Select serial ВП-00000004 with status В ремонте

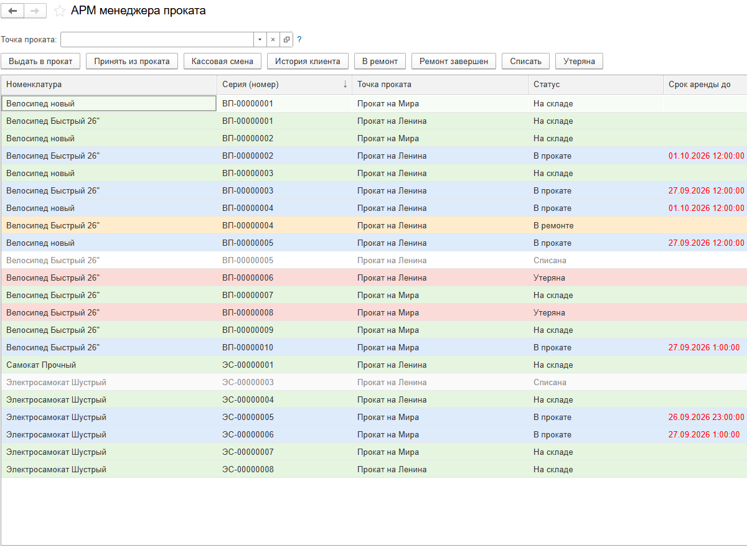[284, 225]
